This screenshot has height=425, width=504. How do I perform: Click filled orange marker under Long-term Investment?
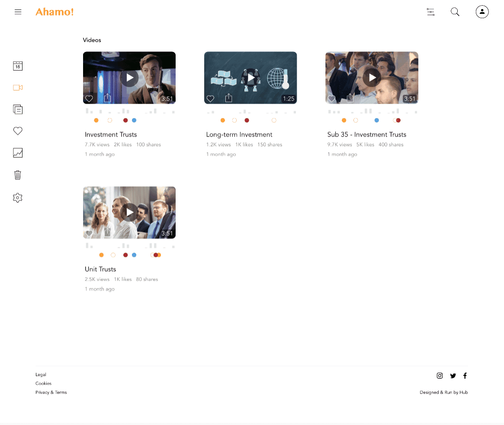click(223, 120)
